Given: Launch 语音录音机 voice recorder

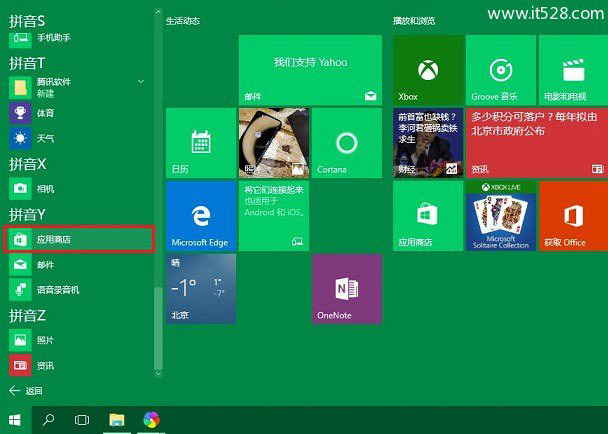Looking at the screenshot, I should pyautogui.click(x=78, y=290).
